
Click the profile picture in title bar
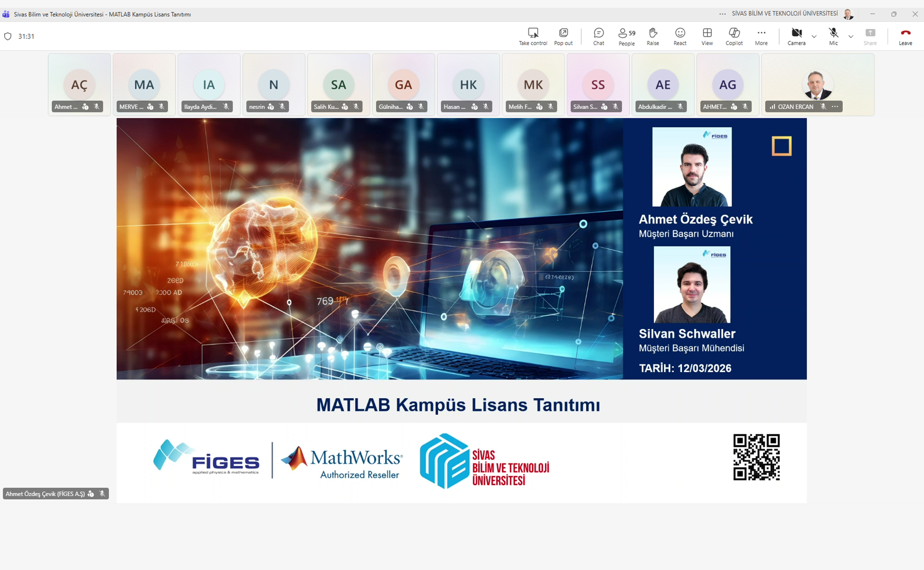(848, 14)
